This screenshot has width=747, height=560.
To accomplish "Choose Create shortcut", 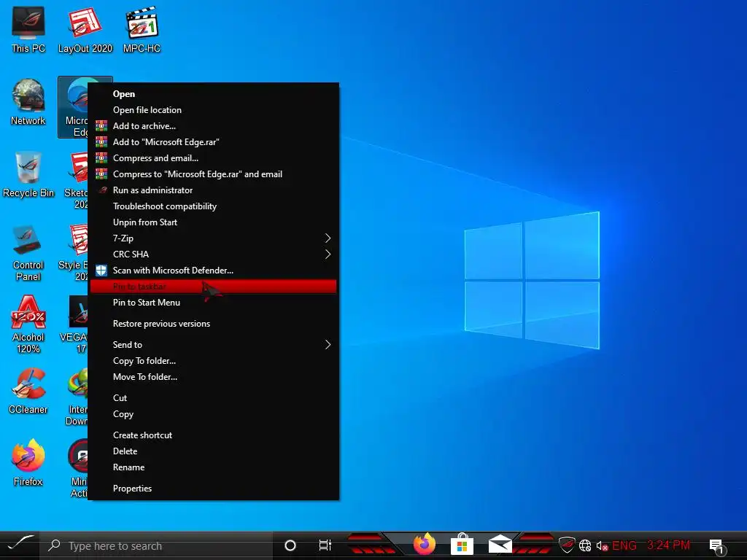I will (214, 435).
